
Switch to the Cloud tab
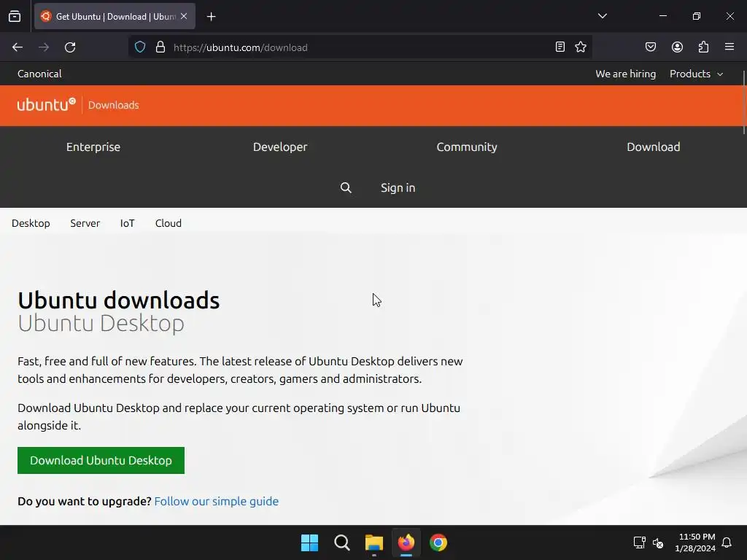point(169,223)
